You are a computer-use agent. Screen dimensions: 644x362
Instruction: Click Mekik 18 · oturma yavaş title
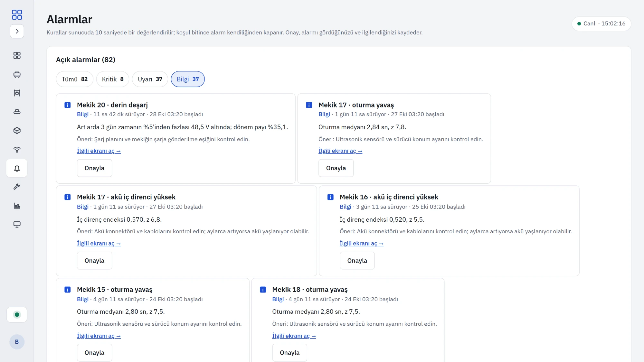coord(310,290)
